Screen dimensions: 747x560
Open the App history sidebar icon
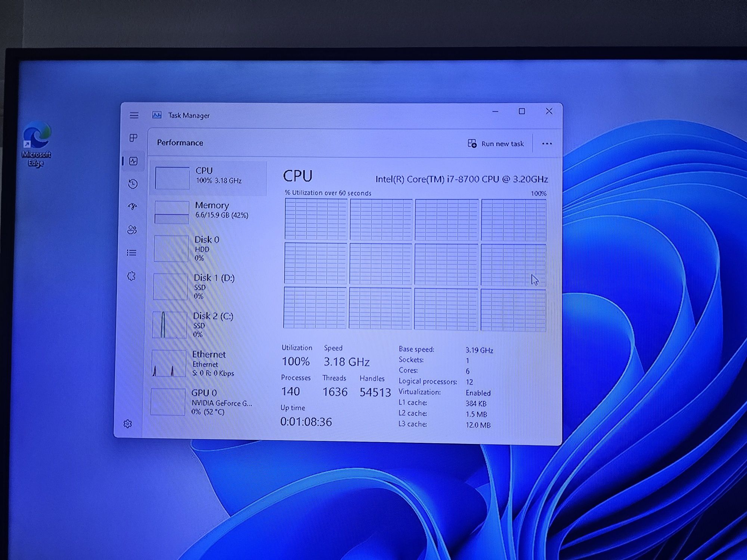click(133, 184)
